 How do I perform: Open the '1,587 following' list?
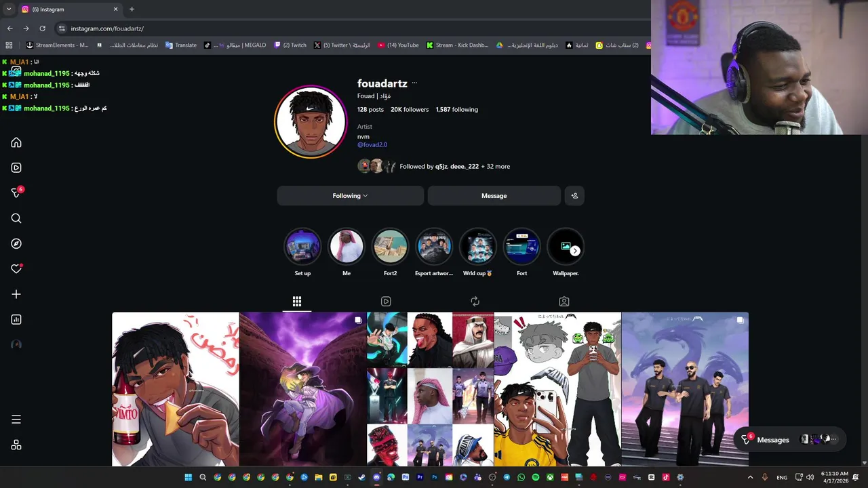point(457,109)
